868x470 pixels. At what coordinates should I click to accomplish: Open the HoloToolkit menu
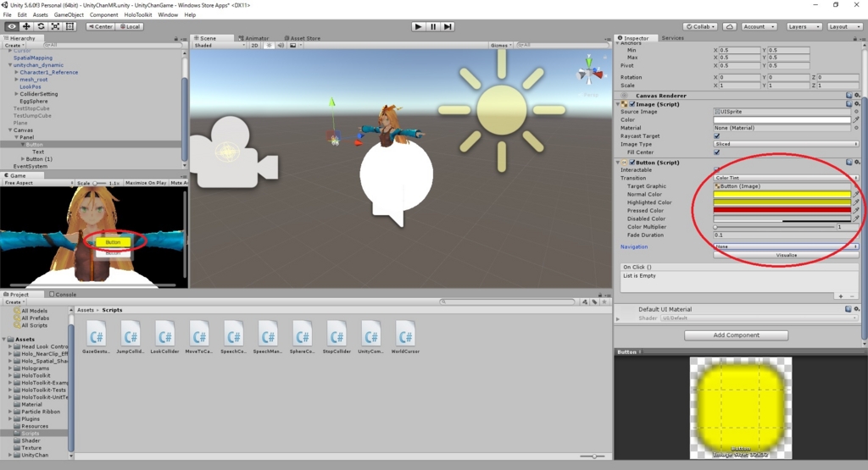pos(138,15)
